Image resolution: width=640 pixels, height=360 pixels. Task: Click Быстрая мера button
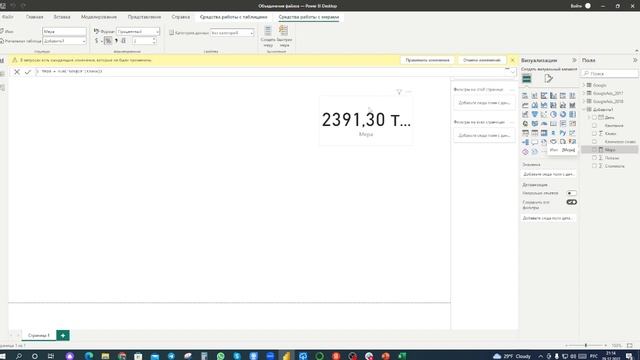(x=284, y=36)
